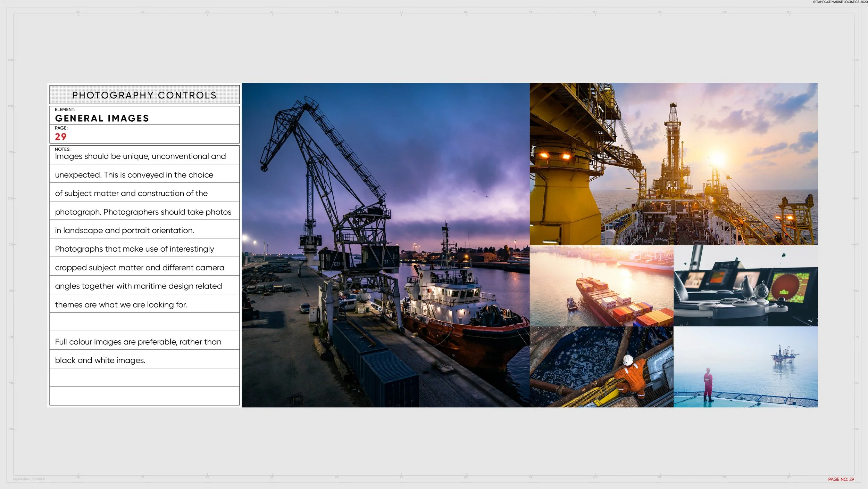Click the ship bridge control console photo
Viewport: 868px width, 489px height.
click(745, 286)
